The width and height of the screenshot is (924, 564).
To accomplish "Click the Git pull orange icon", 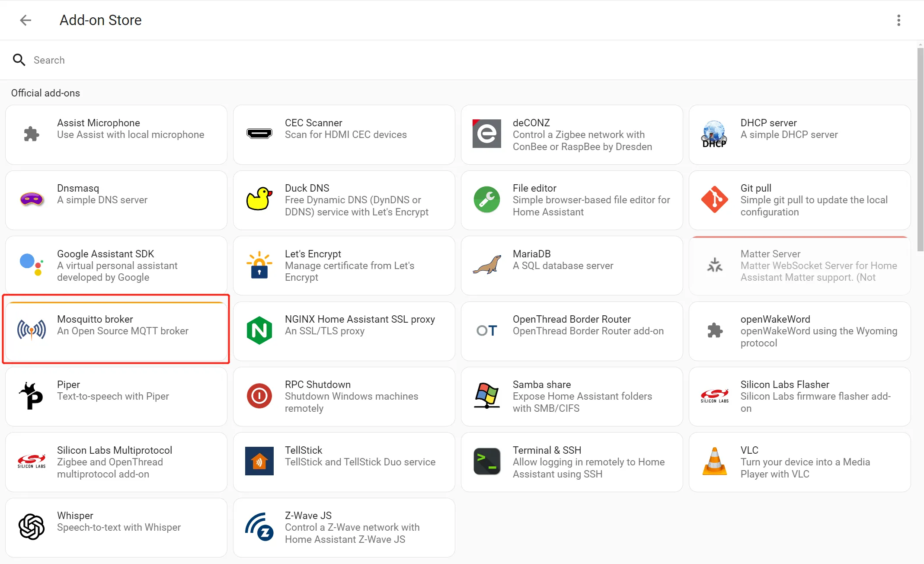I will tap(714, 199).
